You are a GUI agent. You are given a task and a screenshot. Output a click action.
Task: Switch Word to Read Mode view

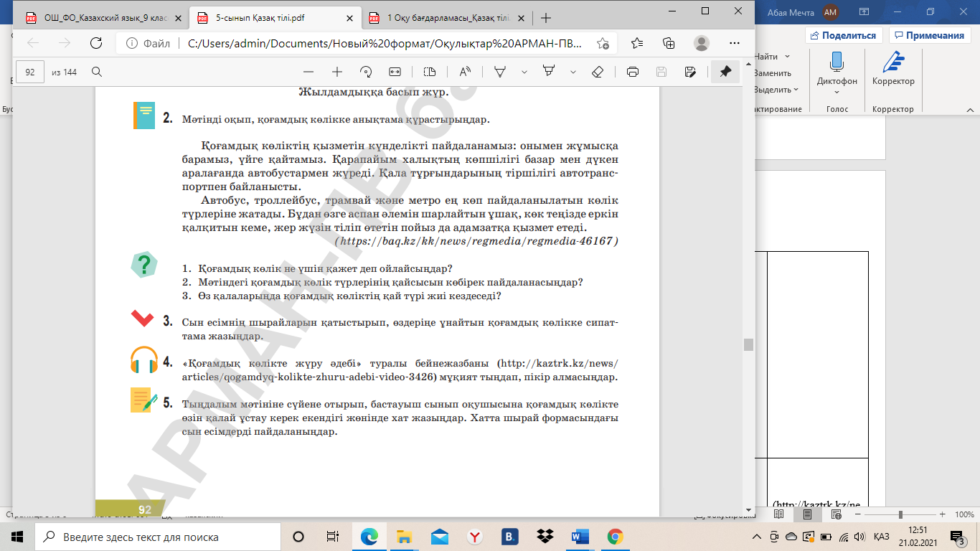[779, 514]
